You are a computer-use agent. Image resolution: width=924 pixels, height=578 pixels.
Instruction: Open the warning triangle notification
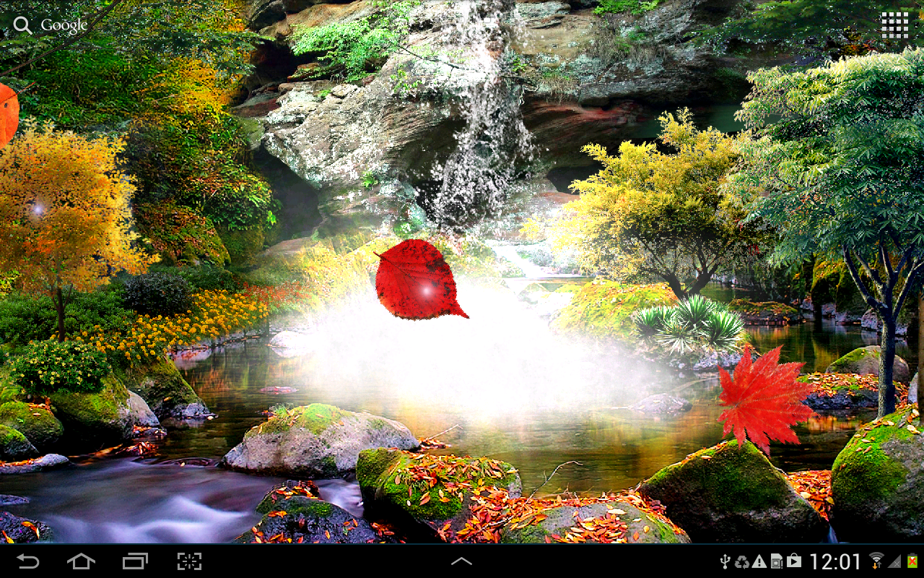(x=759, y=561)
